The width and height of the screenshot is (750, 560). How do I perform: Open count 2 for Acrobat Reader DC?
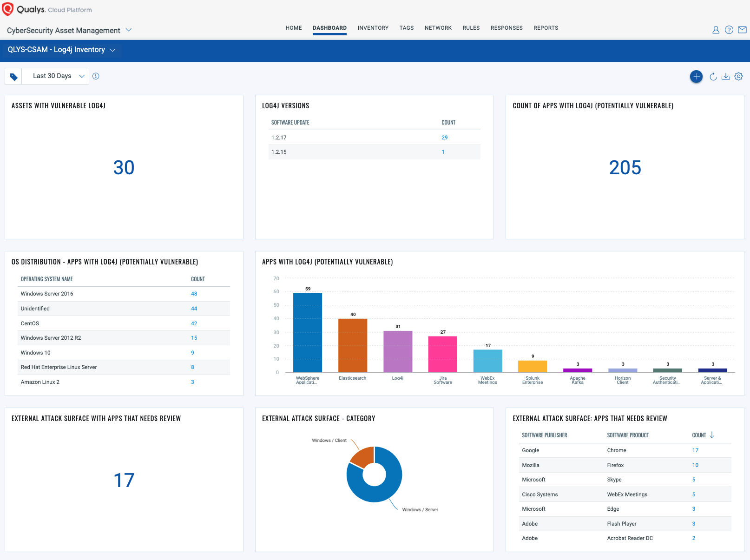click(x=694, y=538)
